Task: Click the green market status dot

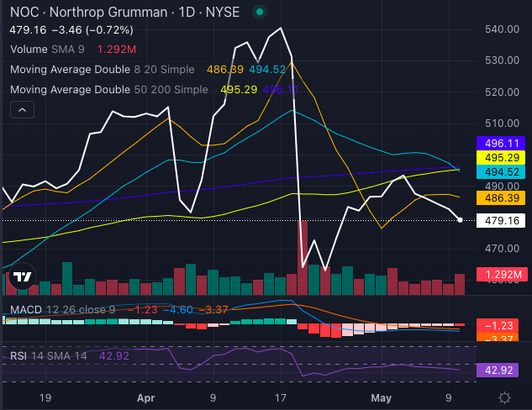Action: pyautogui.click(x=260, y=13)
